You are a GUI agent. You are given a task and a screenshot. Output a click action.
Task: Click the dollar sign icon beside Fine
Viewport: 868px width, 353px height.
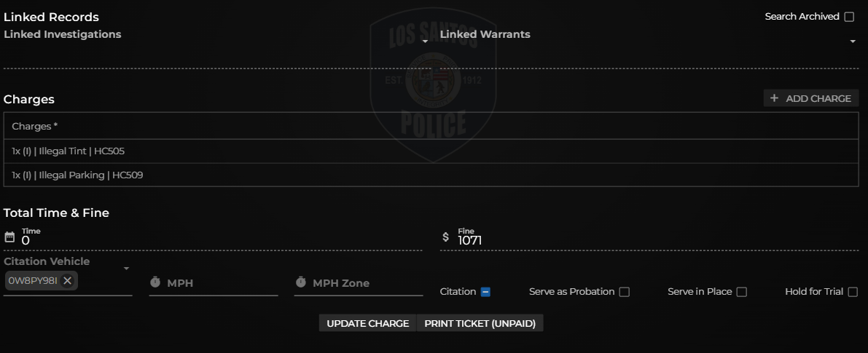[445, 237]
